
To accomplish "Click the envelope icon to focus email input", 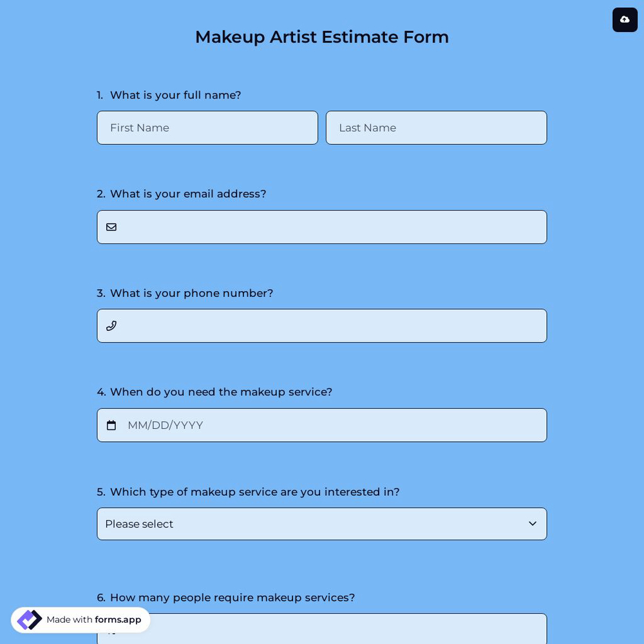I will 111,227.
